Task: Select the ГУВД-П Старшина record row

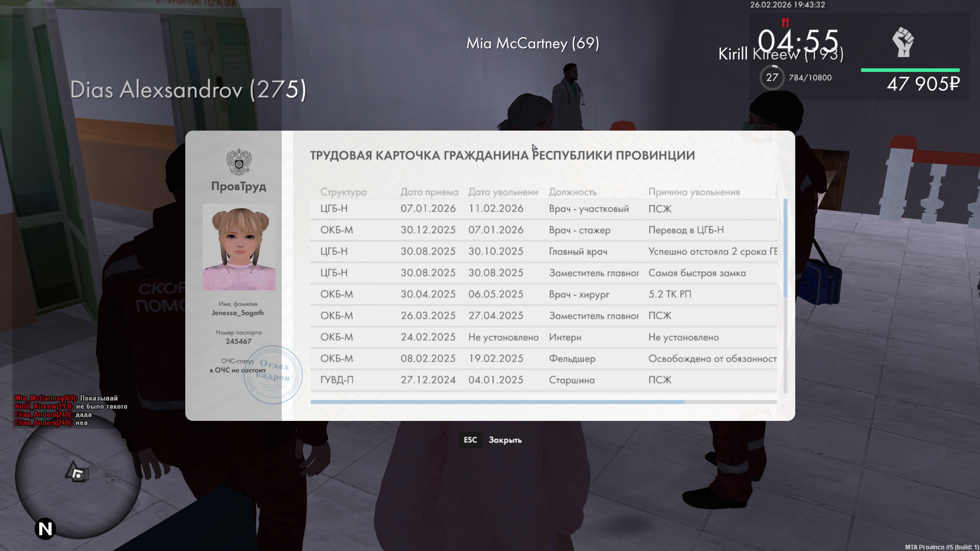Action: click(543, 380)
